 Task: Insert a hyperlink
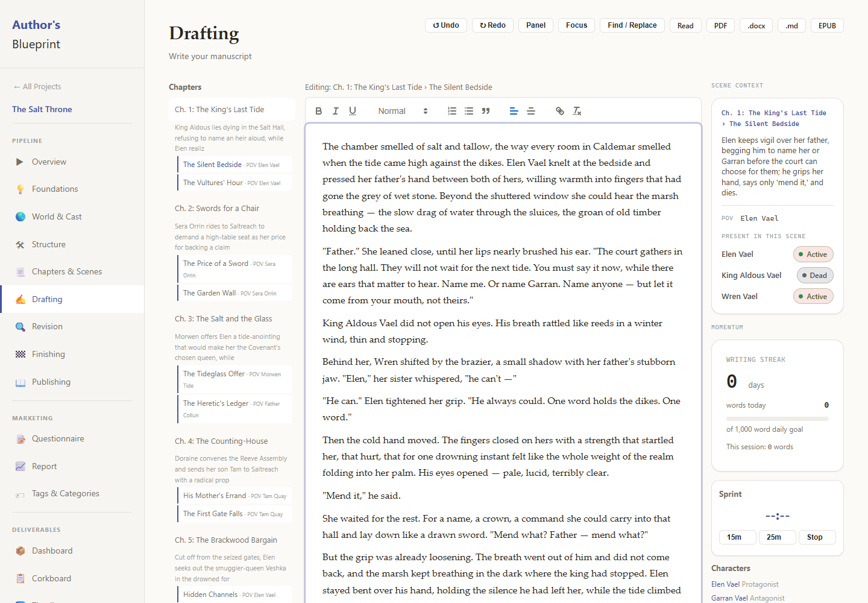pyautogui.click(x=560, y=111)
